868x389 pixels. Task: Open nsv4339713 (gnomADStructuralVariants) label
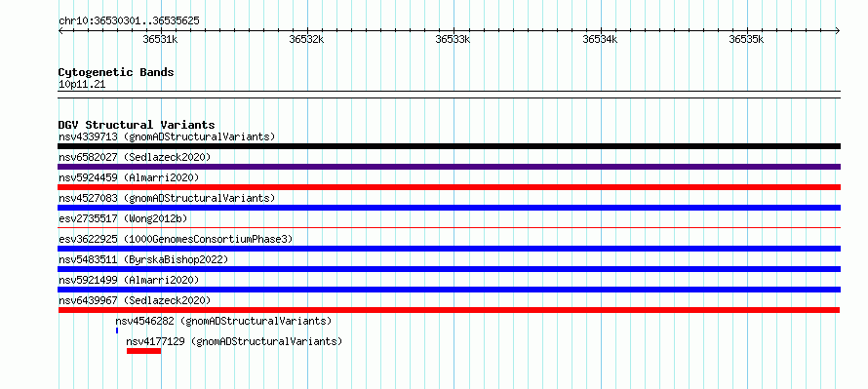click(167, 136)
